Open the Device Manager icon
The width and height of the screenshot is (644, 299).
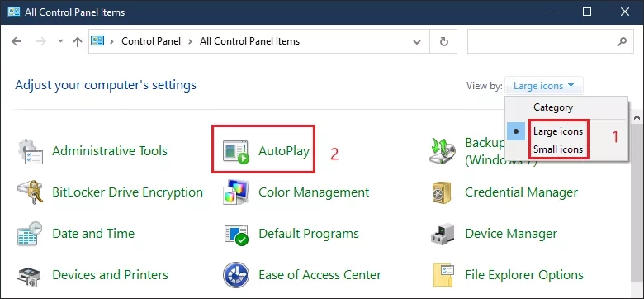point(443,234)
